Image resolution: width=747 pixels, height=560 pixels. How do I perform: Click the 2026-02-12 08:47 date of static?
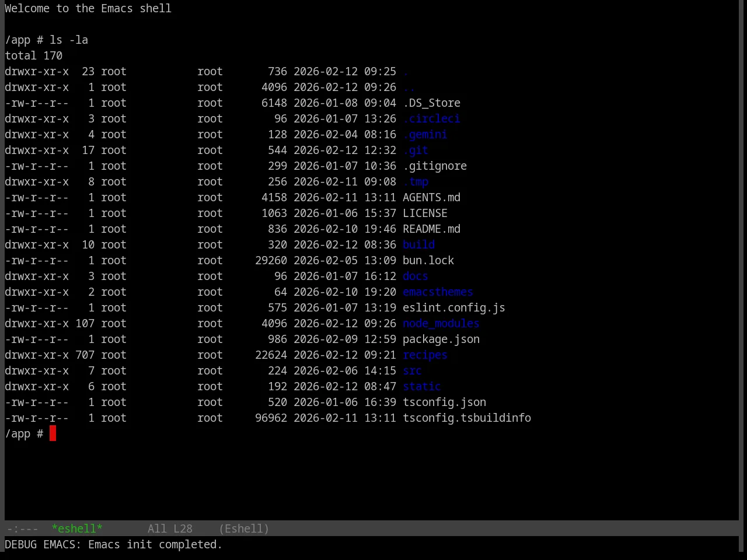pos(345,387)
